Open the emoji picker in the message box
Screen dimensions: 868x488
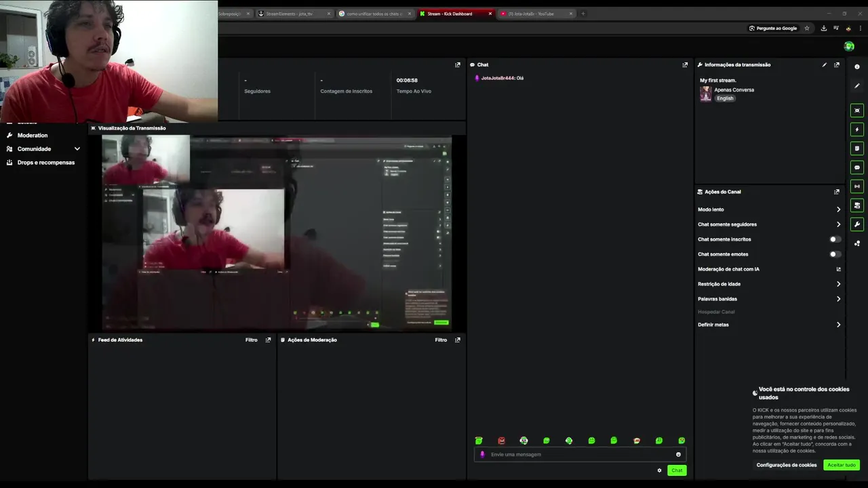678,455
